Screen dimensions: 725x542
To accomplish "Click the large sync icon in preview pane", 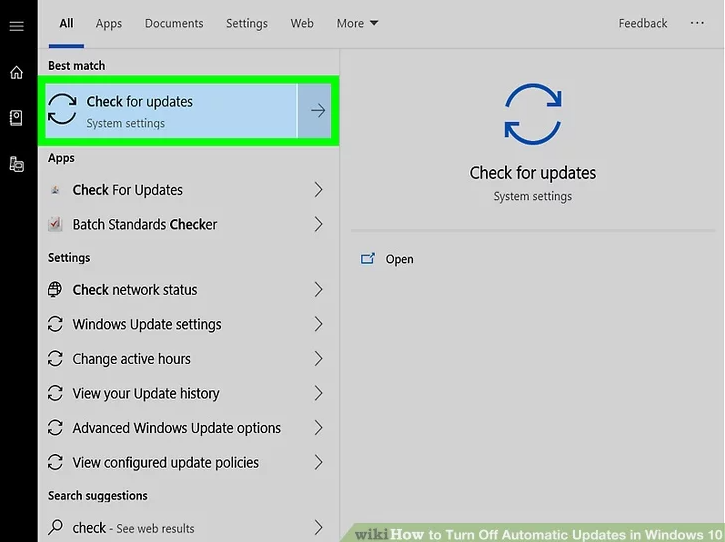I will click(532, 116).
